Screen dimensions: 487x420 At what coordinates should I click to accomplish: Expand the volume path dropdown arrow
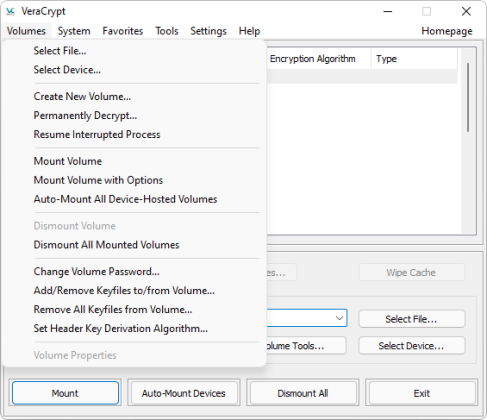(339, 318)
